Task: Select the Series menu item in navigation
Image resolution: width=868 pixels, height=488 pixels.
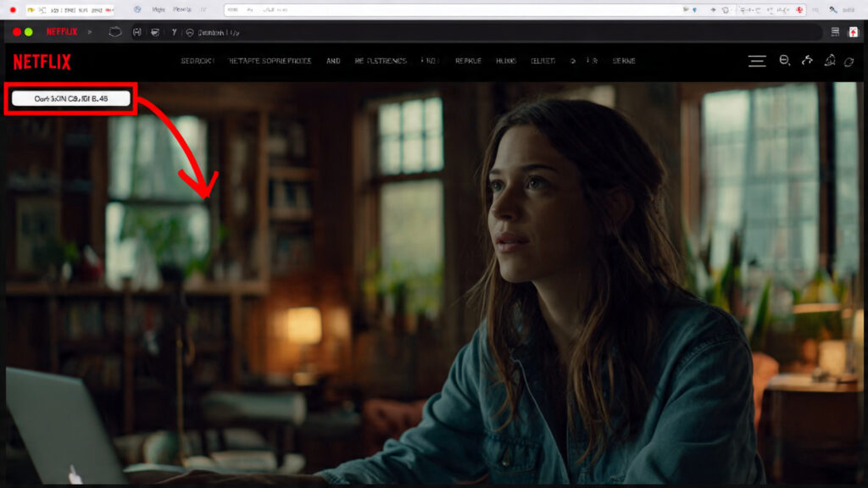Action: 626,60
